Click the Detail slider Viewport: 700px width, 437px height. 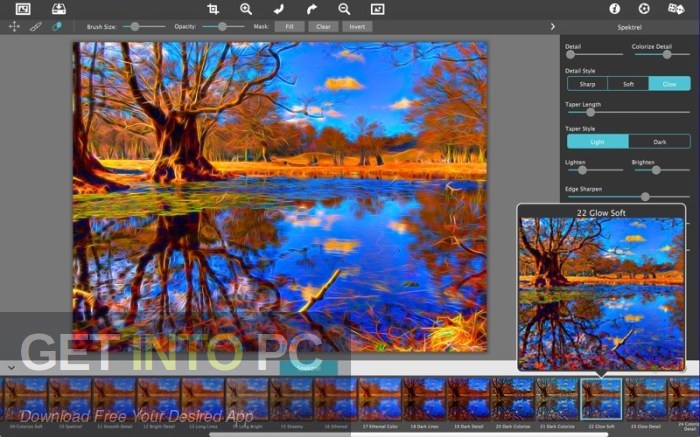(594, 54)
